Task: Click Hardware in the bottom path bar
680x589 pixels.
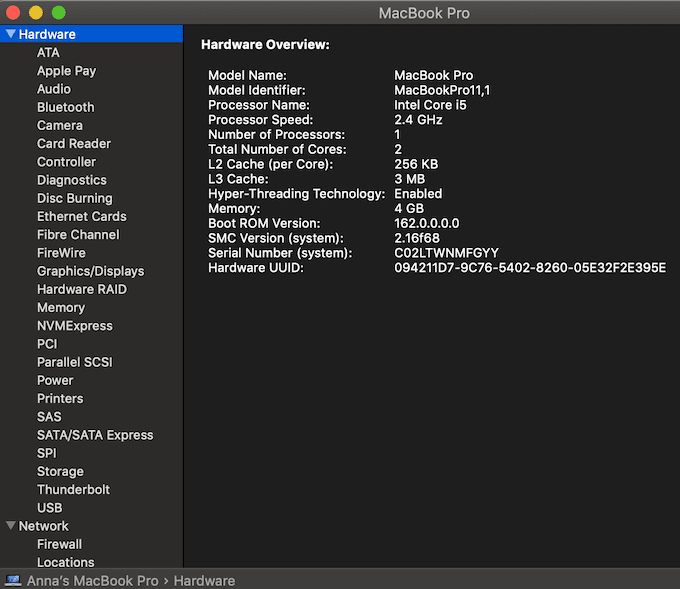Action: pos(205,580)
